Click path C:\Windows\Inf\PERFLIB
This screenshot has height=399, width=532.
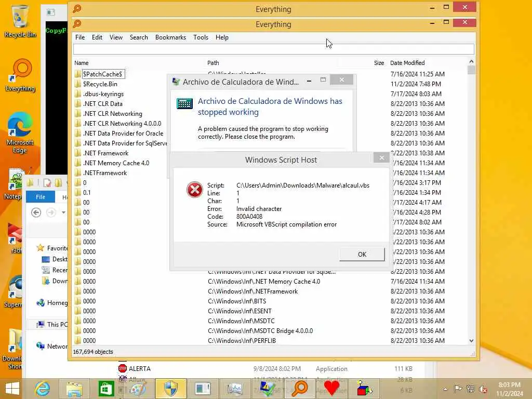pyautogui.click(x=242, y=340)
